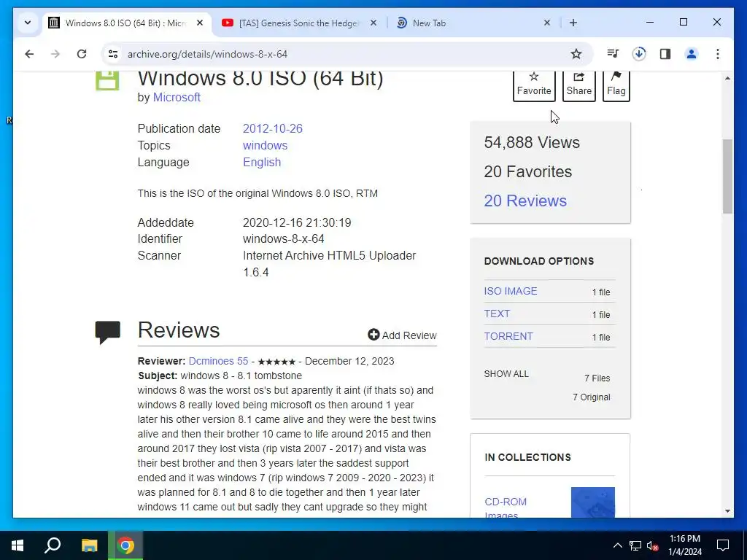Viewport: 747px width, 560px height.
Task: Open the Chrome profile avatar
Action: click(692, 54)
